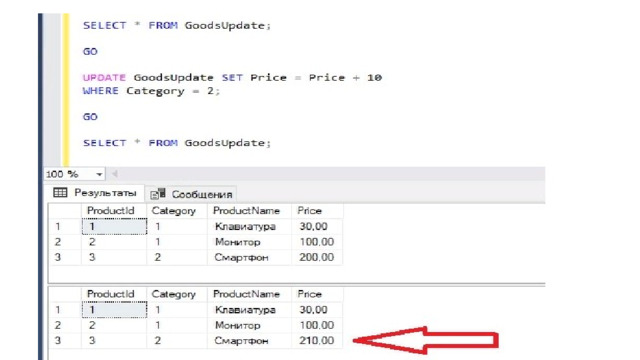Click the second GO statement

(90, 117)
